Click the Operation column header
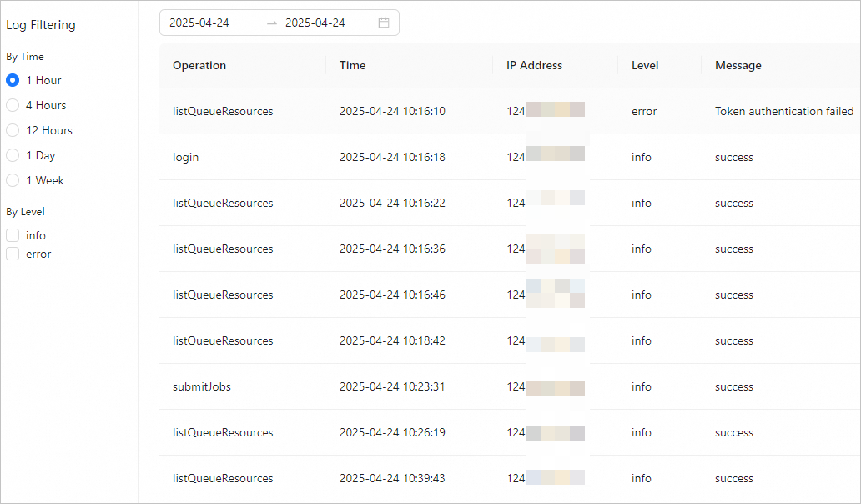This screenshot has width=861, height=504. pyautogui.click(x=199, y=65)
